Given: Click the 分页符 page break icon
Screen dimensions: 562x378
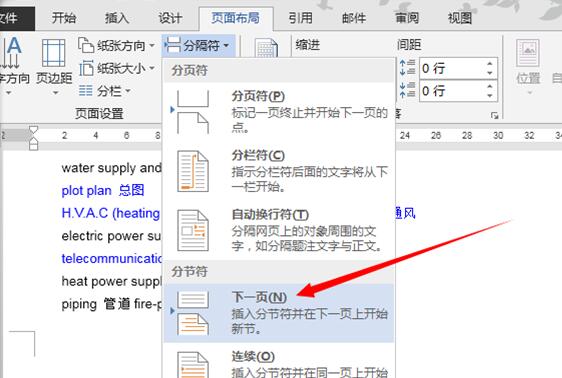Looking at the screenshot, I should (193, 112).
